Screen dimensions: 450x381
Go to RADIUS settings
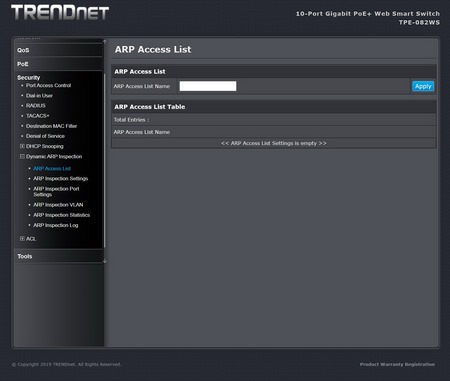coord(36,106)
